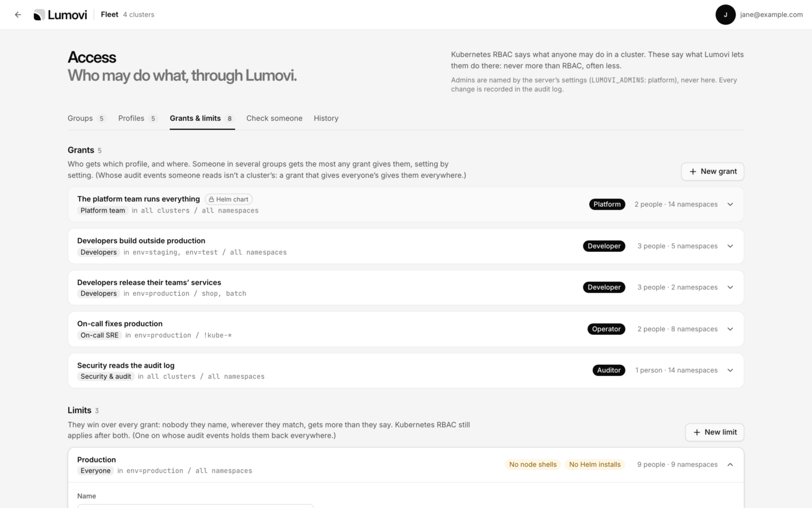Expand On-call fixes production grant chevron

730,329
